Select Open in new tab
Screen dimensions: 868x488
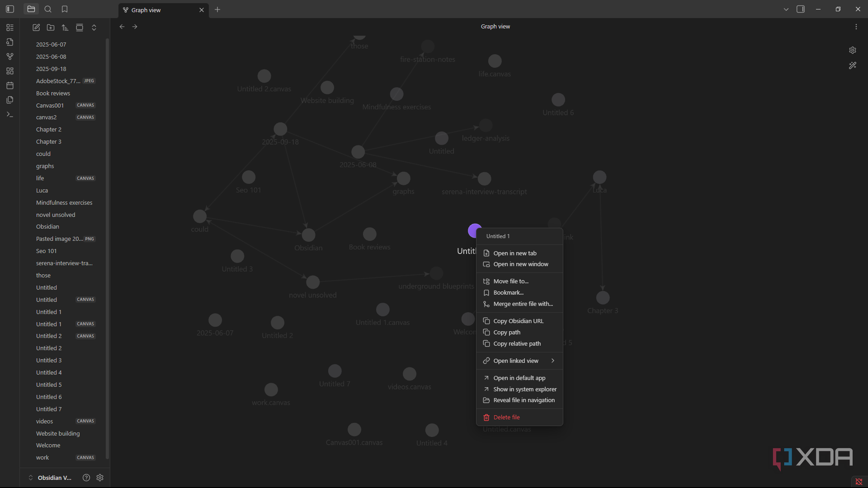click(519, 253)
